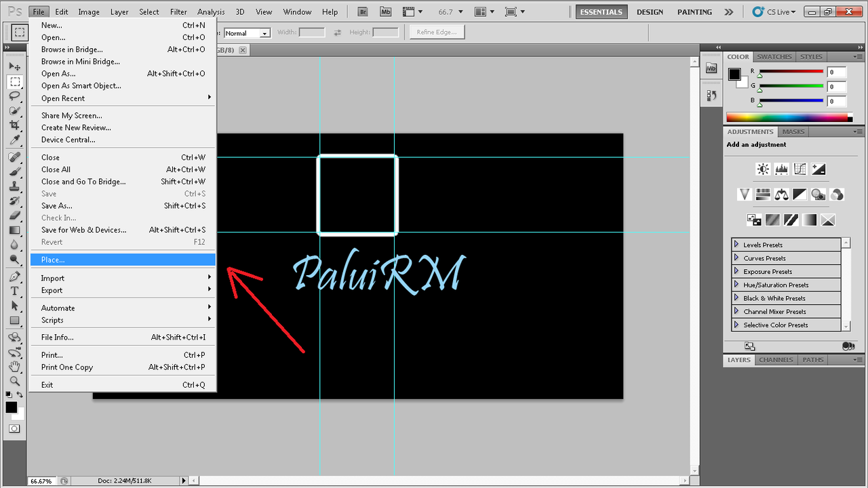Switch to the Masks tab
The width and height of the screenshot is (868, 488).
point(793,131)
